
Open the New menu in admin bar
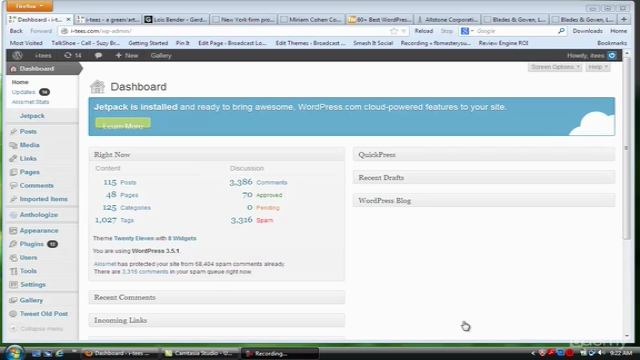pos(127,56)
